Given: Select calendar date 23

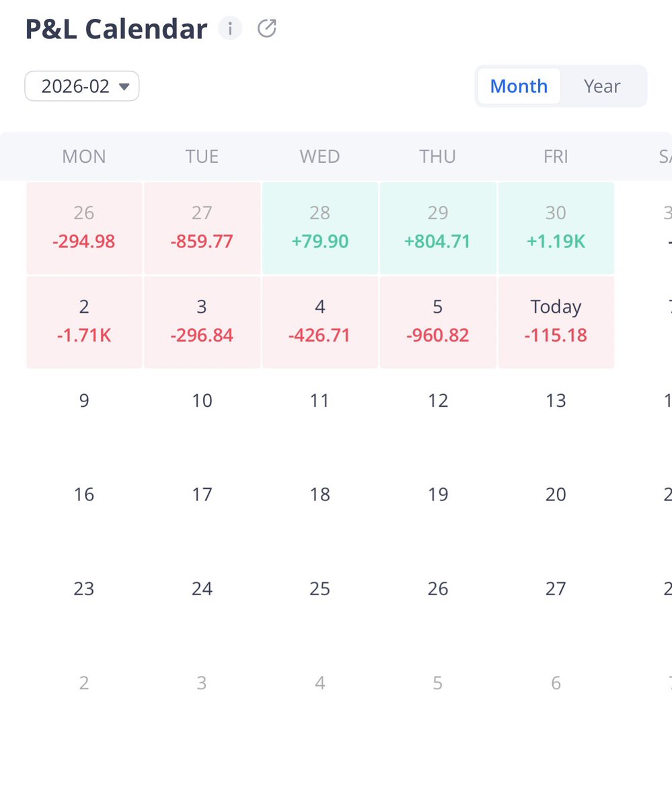Looking at the screenshot, I should point(84,589).
